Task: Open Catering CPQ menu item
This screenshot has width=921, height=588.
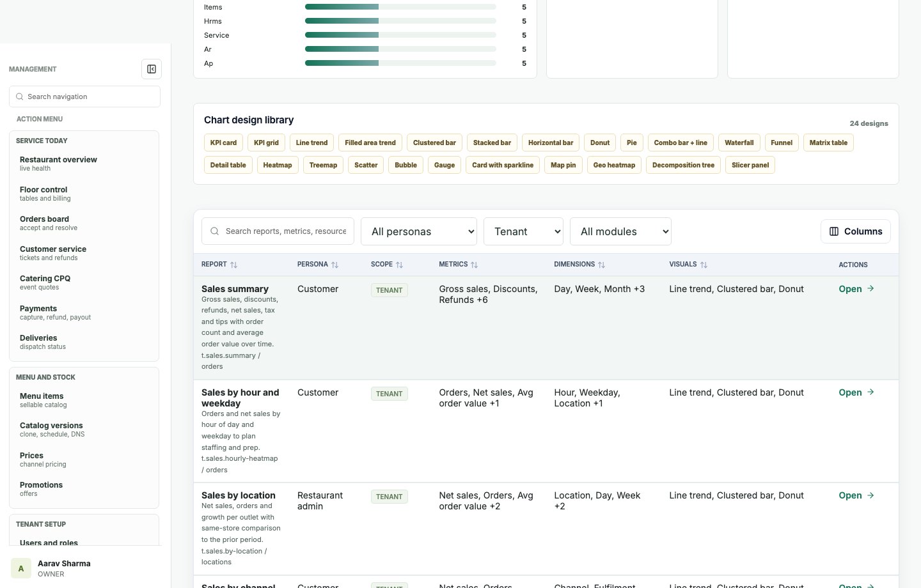Action: 84,282
